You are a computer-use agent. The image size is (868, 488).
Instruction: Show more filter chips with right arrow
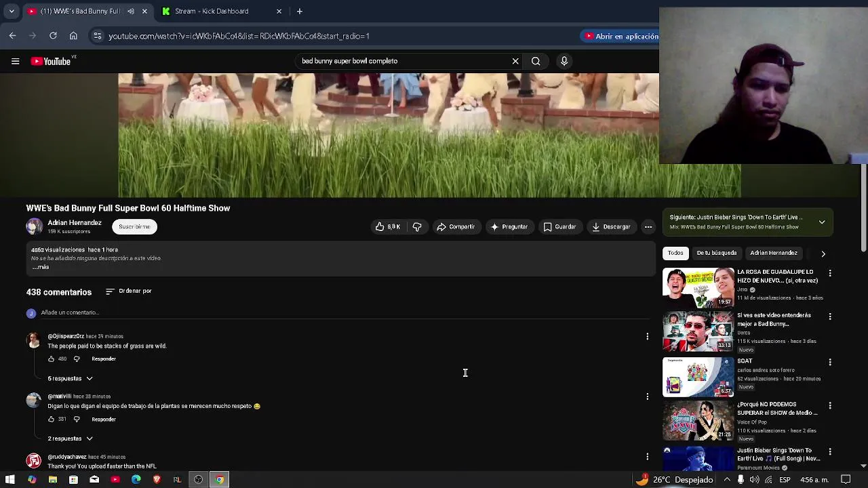coord(823,253)
